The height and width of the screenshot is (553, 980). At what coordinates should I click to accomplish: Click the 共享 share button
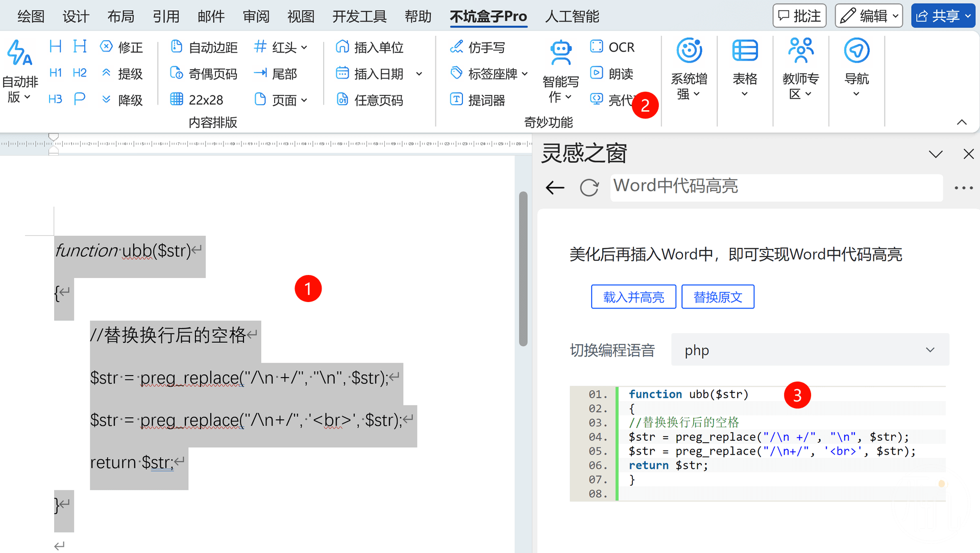pos(943,16)
